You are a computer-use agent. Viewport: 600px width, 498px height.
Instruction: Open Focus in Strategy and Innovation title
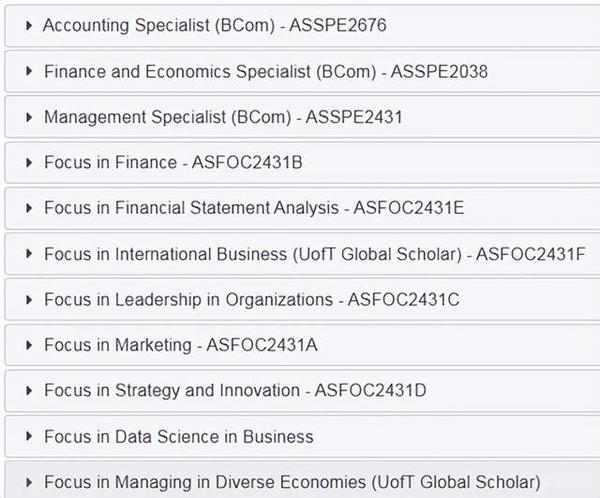235,390
